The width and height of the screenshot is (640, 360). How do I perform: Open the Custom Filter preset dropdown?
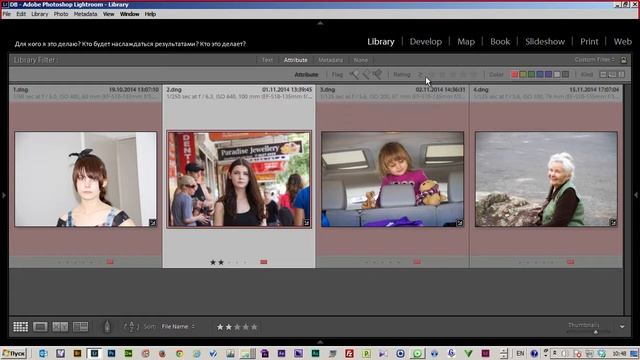pos(594,60)
